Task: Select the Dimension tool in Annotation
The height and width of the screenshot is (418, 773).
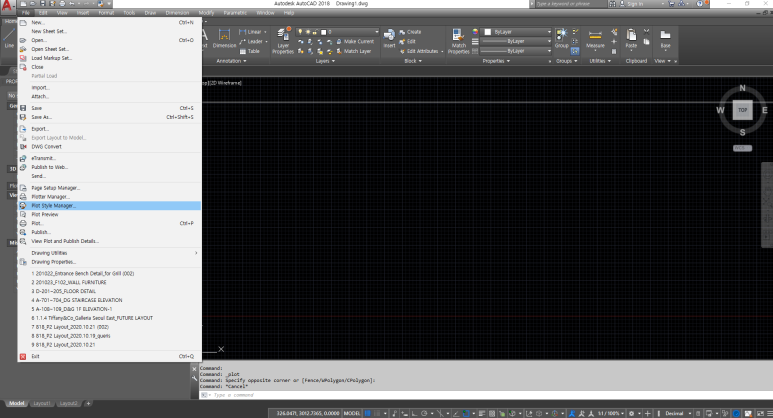Action: [225, 38]
